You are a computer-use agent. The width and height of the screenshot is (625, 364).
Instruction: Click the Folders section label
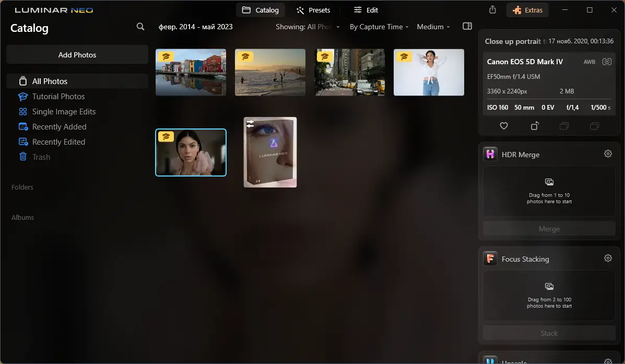(22, 187)
